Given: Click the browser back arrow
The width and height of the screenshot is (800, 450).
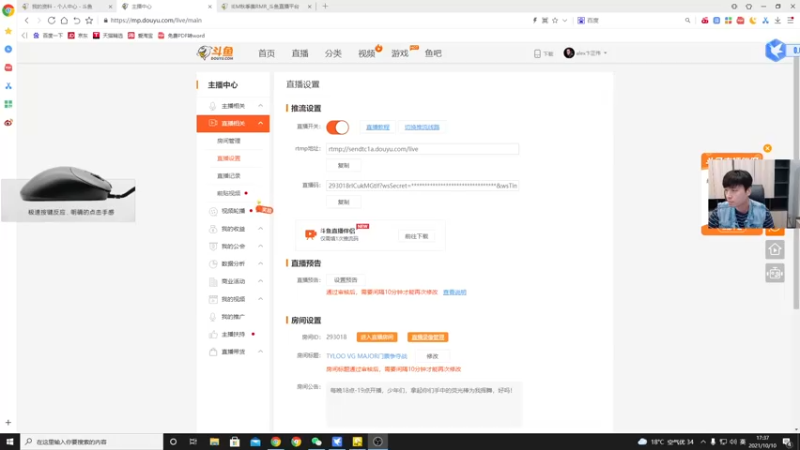Looking at the screenshot, I should coord(27,20).
